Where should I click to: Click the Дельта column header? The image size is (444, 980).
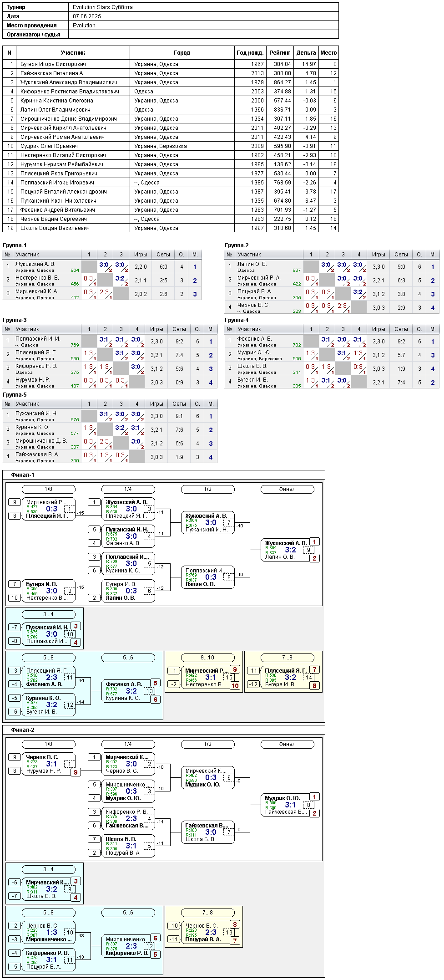[306, 53]
